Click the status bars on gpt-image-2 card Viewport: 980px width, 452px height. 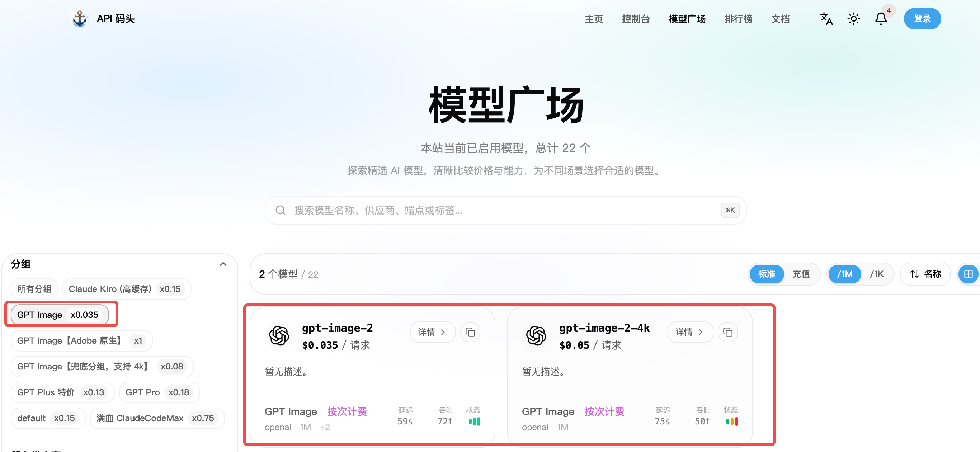(x=475, y=422)
